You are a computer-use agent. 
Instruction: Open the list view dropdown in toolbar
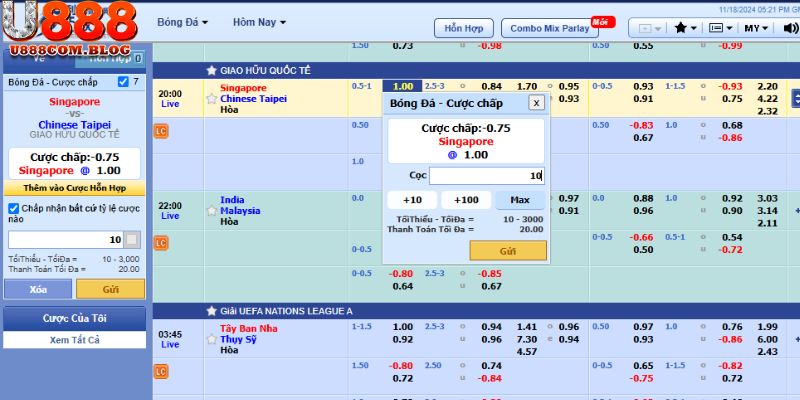tap(720, 28)
